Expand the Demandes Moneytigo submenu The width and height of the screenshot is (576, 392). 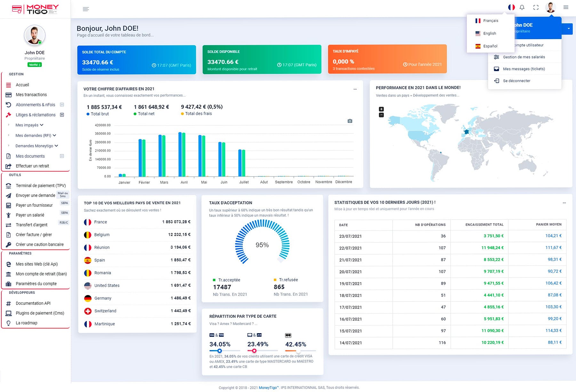(37, 146)
